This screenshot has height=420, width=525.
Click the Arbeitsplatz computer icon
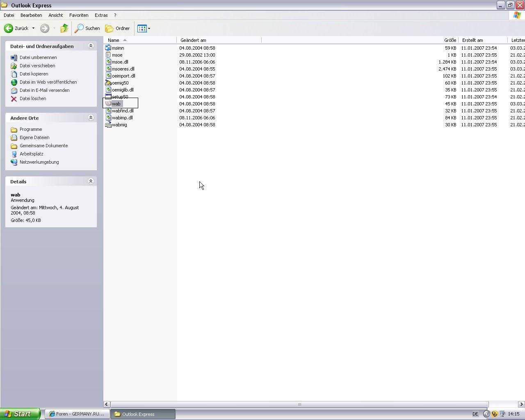point(14,154)
